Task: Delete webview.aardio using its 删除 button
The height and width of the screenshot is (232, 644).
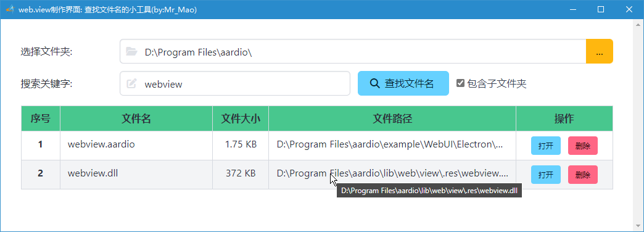Action: 583,146
